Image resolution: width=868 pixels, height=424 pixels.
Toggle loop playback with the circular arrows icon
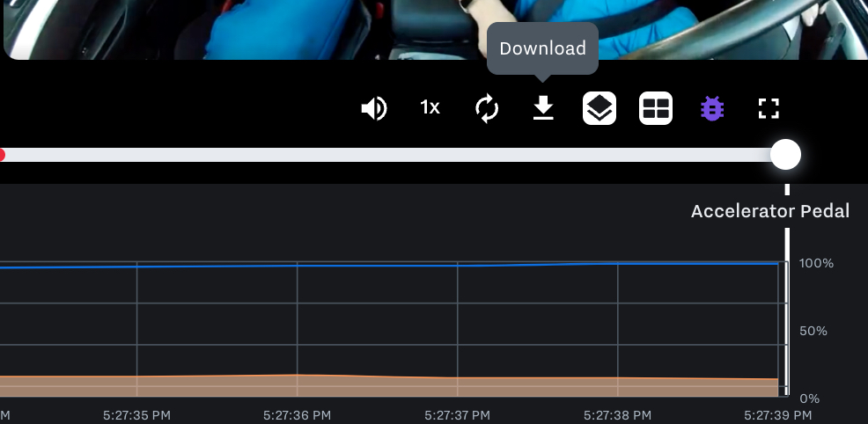(x=487, y=108)
